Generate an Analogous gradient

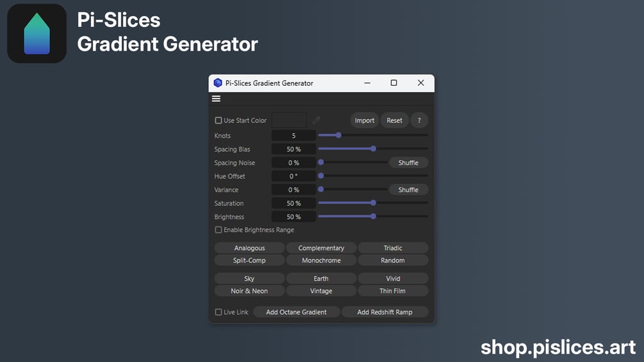click(x=249, y=248)
